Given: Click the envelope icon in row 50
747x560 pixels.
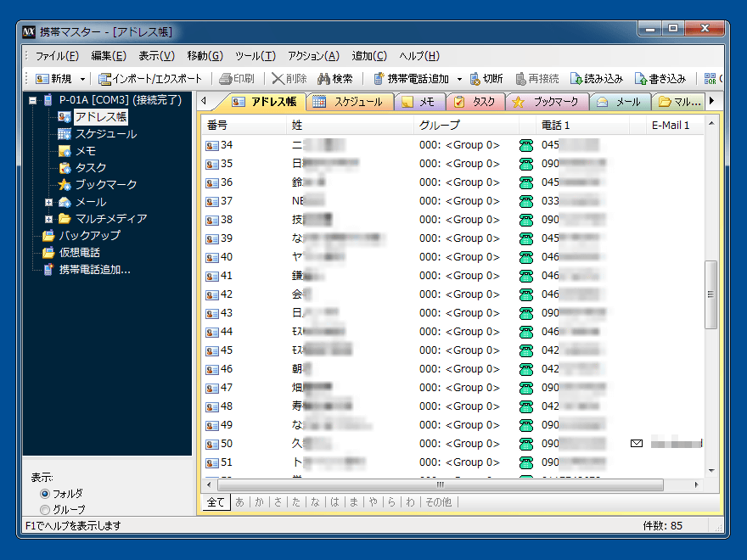Looking at the screenshot, I should point(637,443).
